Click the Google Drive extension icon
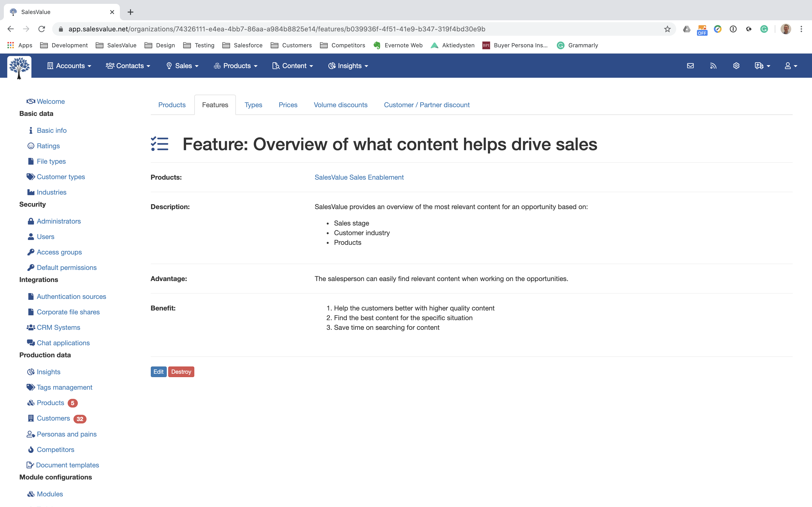The height and width of the screenshot is (507, 812). [x=687, y=29]
